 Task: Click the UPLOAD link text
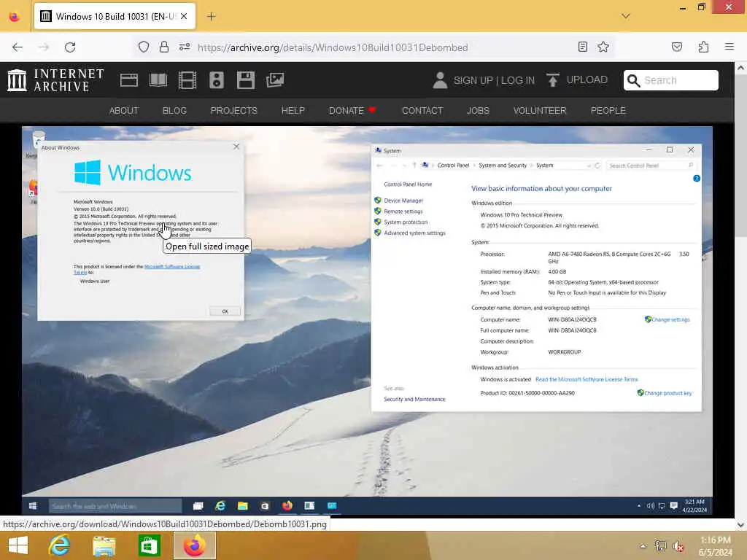tap(587, 80)
